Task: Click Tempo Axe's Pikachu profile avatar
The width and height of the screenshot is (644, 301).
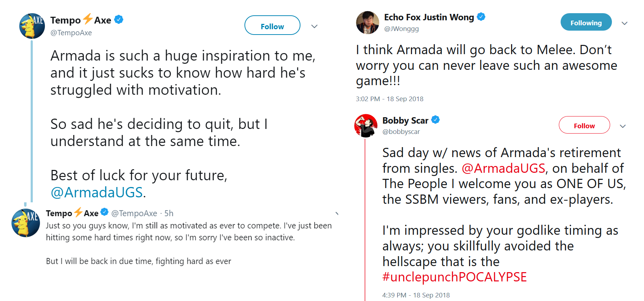Action: click(32, 25)
